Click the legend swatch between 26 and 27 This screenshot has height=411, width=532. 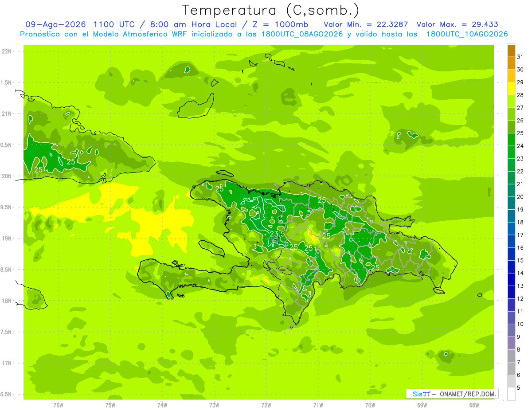511,114
